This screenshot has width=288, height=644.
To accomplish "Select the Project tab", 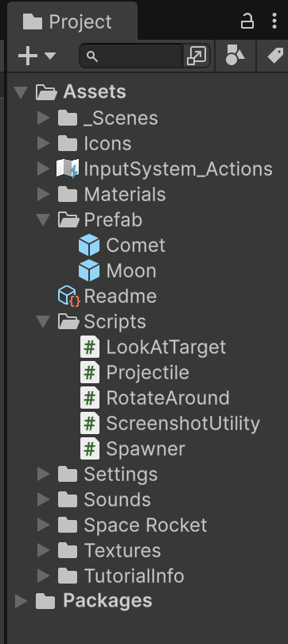I will point(72,21).
